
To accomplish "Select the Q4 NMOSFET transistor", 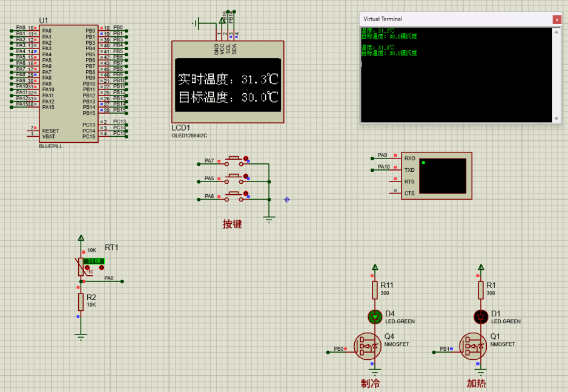I will 368,346.
